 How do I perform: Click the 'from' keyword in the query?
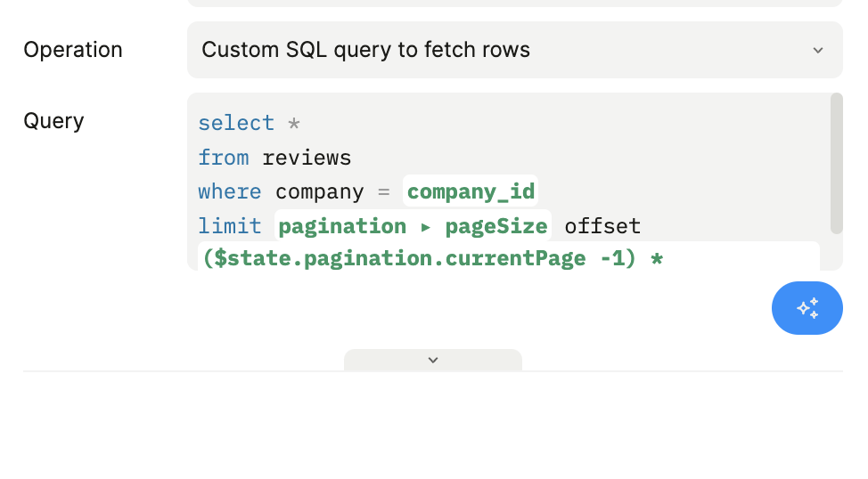[x=224, y=158]
